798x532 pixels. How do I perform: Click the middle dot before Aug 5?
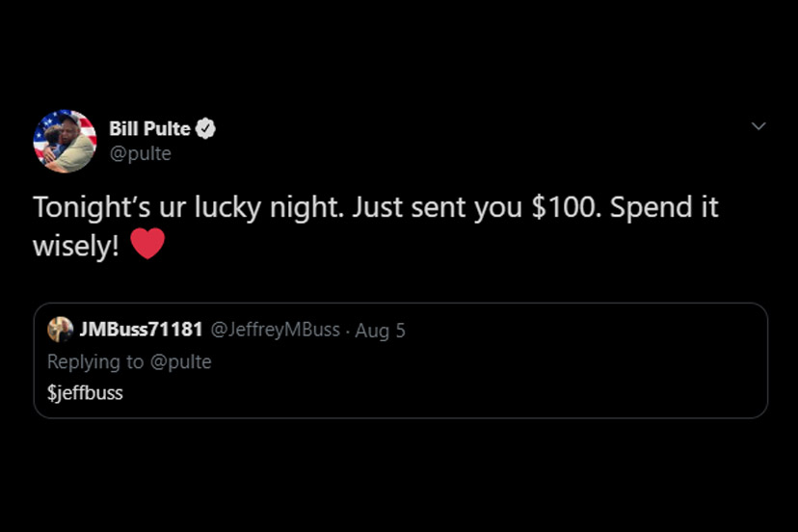click(x=348, y=331)
